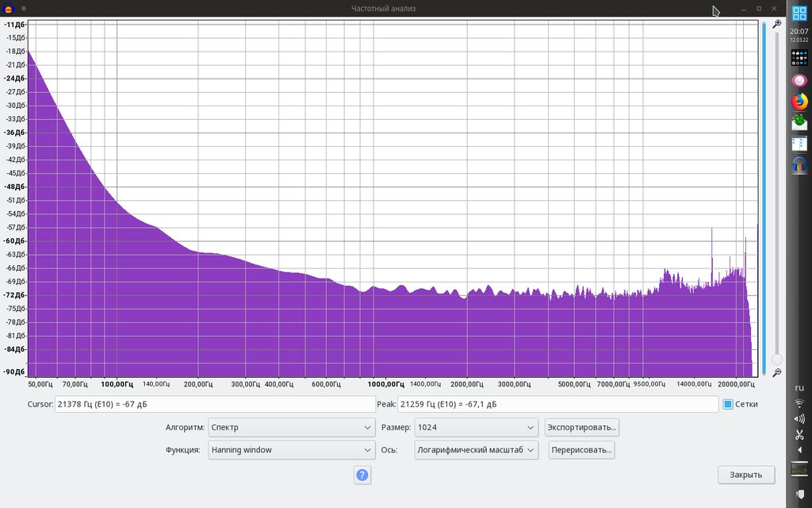Click the -90дБ level axis label

15,372
